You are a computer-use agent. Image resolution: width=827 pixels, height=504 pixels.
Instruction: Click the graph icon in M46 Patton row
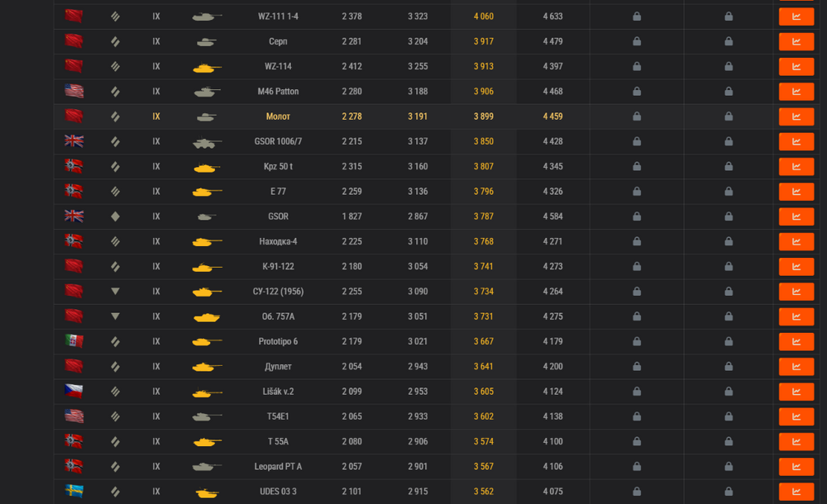[x=796, y=92]
